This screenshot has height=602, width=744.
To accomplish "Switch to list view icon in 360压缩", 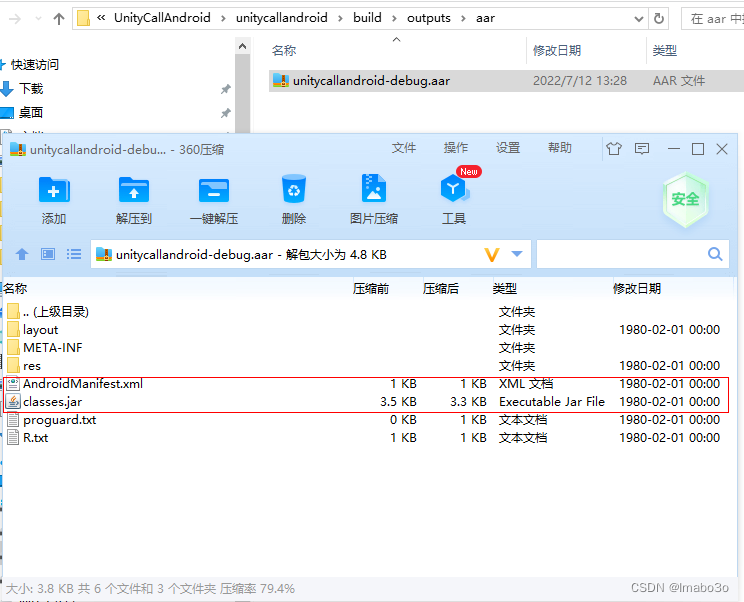I will click(x=74, y=254).
